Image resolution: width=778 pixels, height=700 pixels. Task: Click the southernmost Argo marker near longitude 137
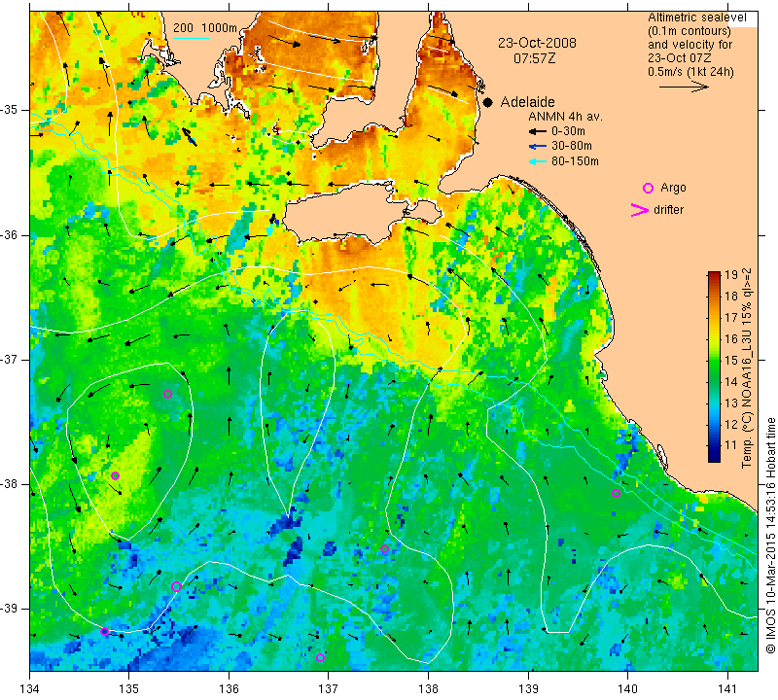click(320, 658)
